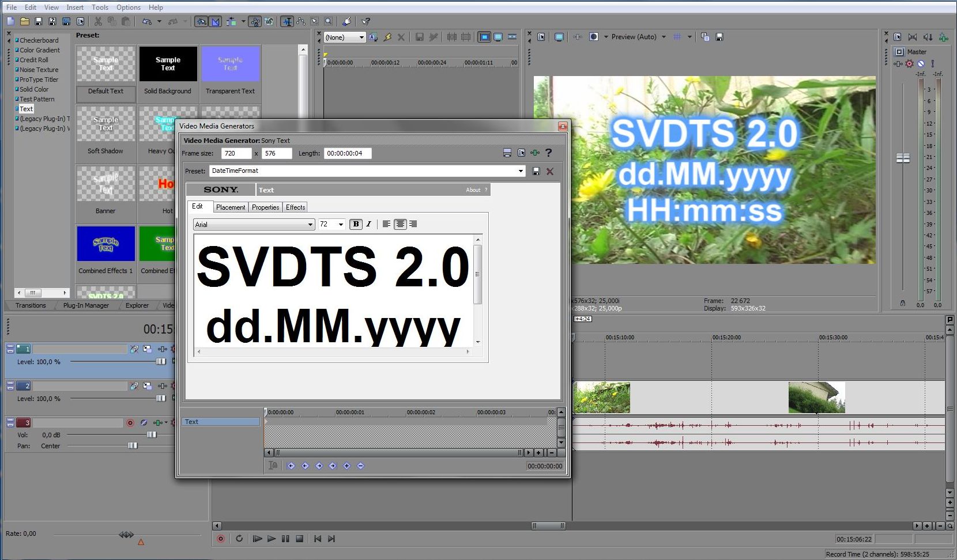
Task: Create a new project with the New icon
Action: pos(11,21)
